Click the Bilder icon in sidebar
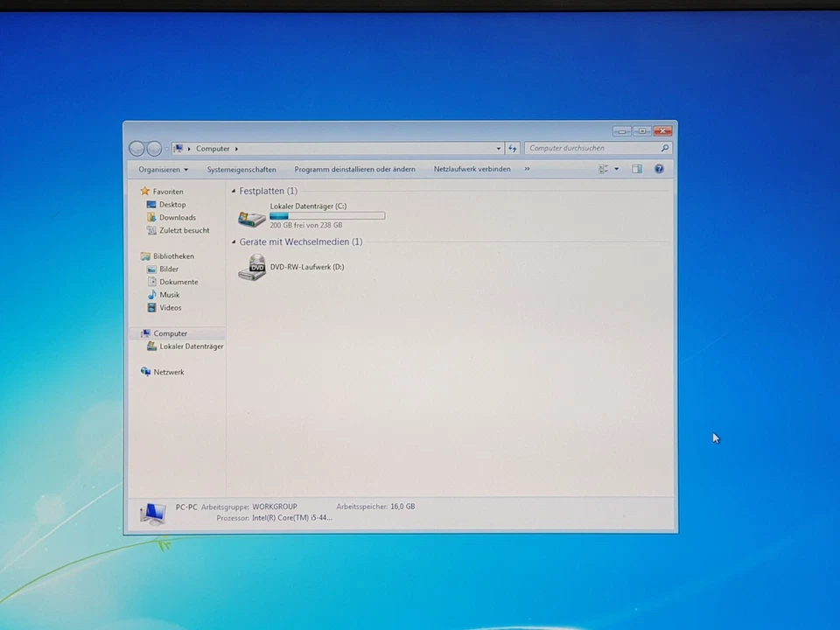This screenshot has width=840, height=630. (x=151, y=269)
